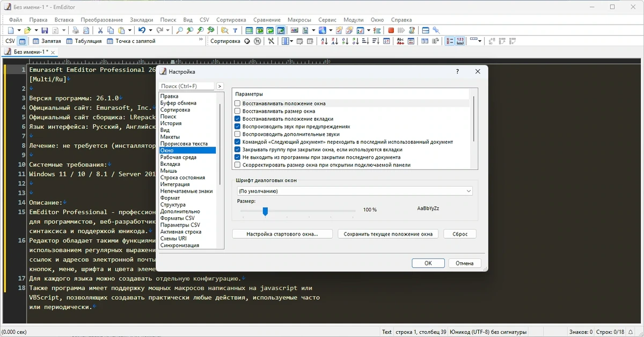The image size is (644, 337).
Task: Click the Find in Files icon
Action: [224, 30]
